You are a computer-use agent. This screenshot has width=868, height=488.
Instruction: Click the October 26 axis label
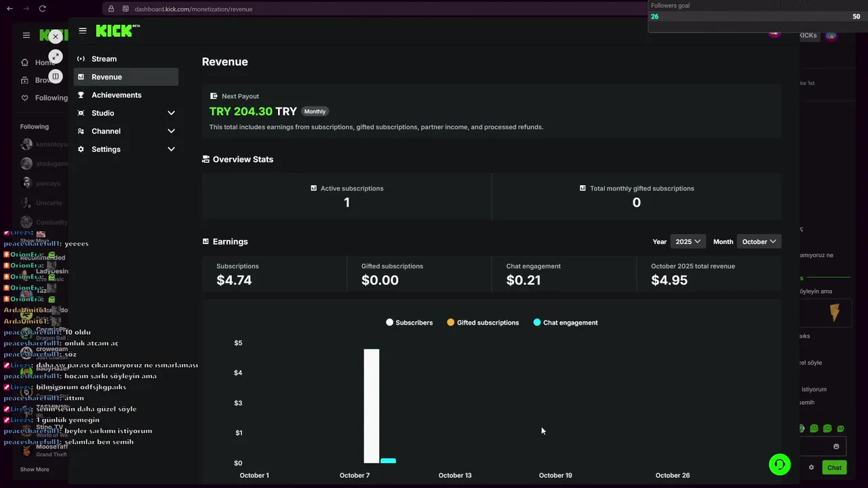point(673,475)
